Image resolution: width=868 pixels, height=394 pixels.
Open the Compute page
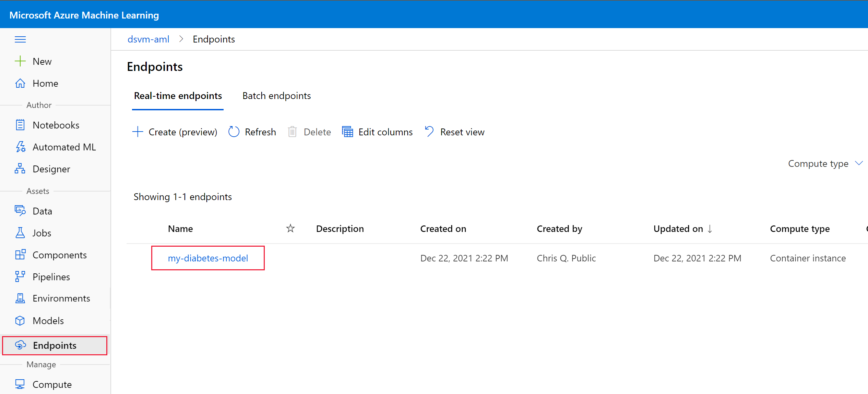coord(52,384)
